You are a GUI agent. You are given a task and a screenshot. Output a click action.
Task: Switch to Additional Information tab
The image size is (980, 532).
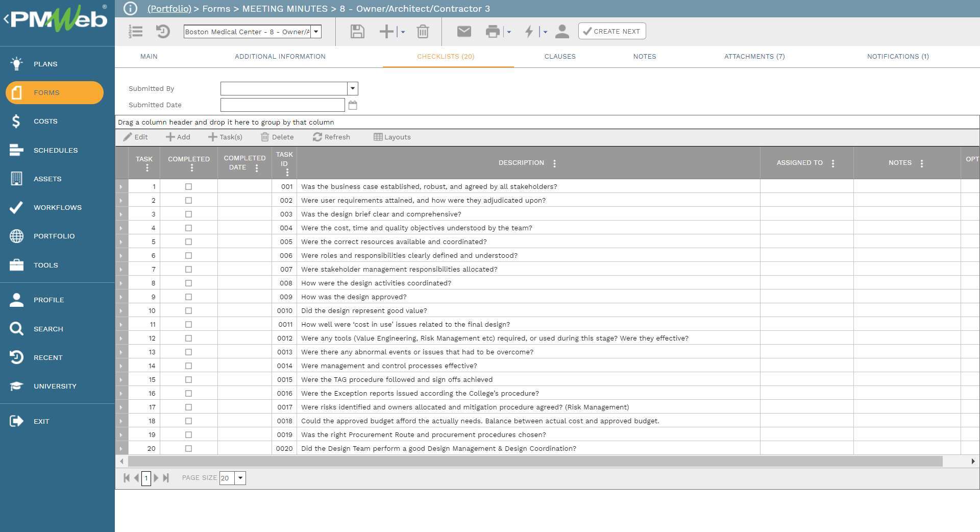coord(280,57)
